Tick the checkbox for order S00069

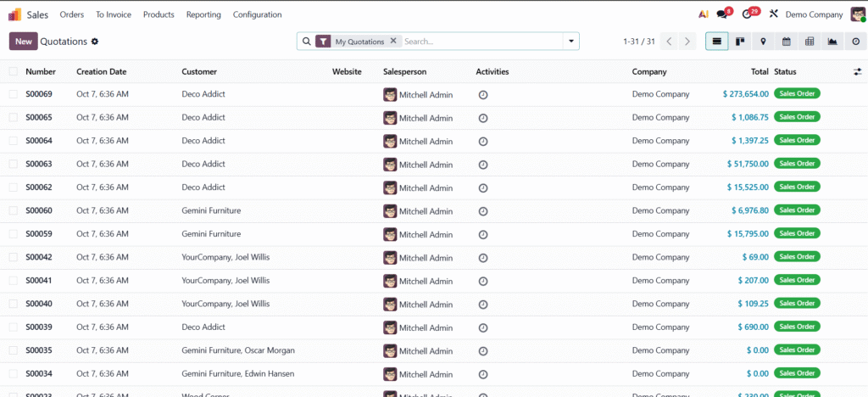coord(13,94)
